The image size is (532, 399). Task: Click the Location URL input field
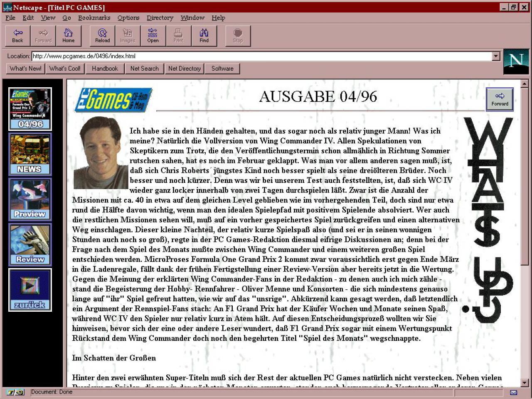pos(262,56)
